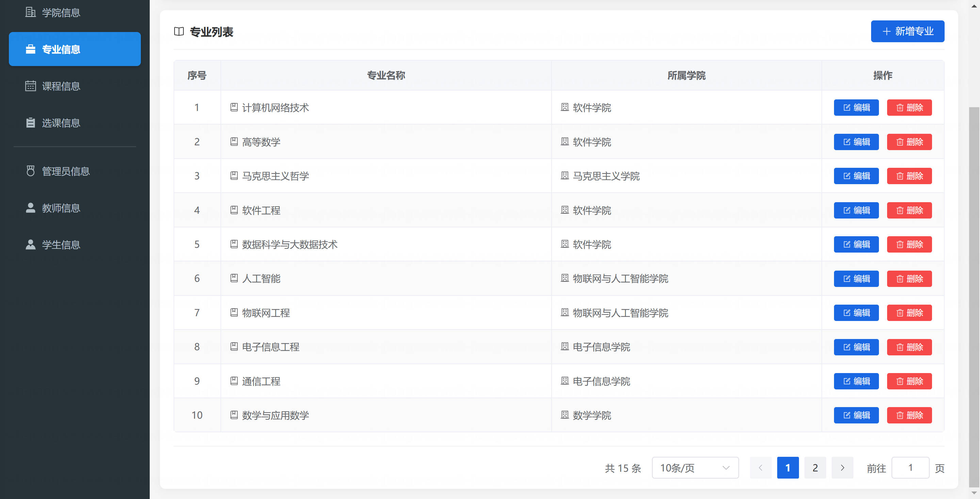Delete the 人工智能 major

(x=909, y=279)
